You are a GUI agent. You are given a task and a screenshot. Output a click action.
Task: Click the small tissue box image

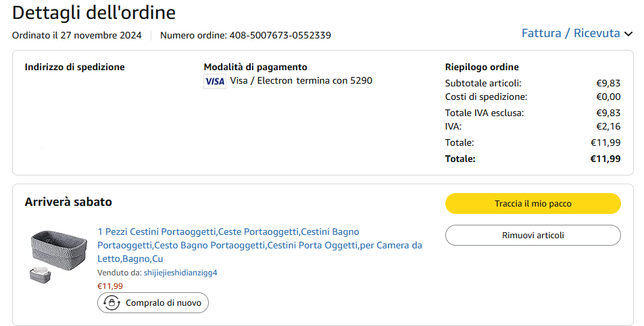[x=41, y=275]
